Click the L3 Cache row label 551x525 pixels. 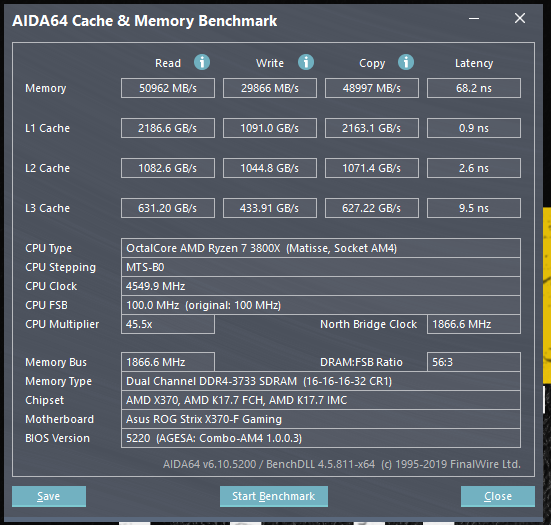47,208
